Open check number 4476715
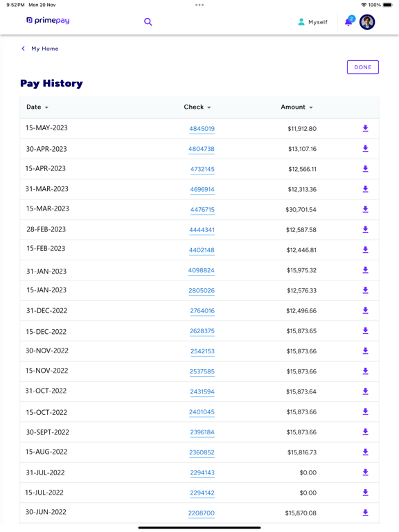The height and width of the screenshot is (532, 399). 202,209
